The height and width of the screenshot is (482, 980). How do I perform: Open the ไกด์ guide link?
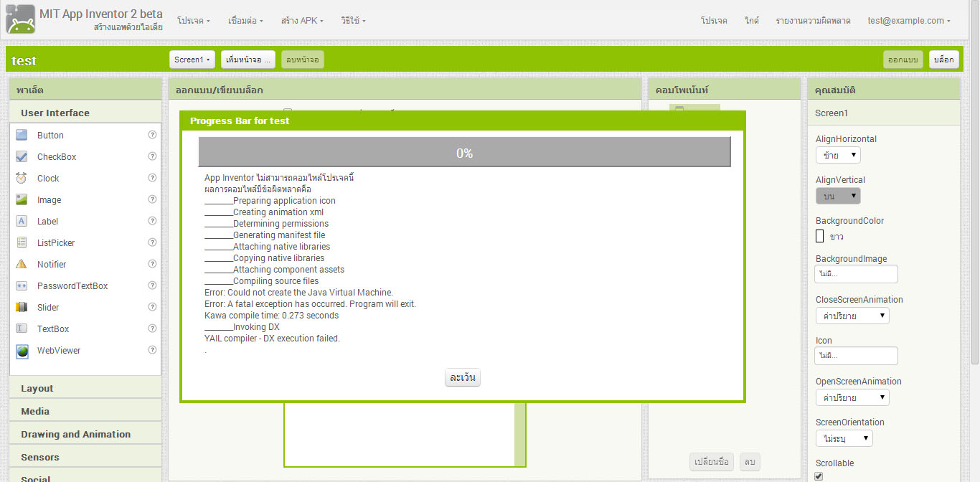pyautogui.click(x=752, y=21)
